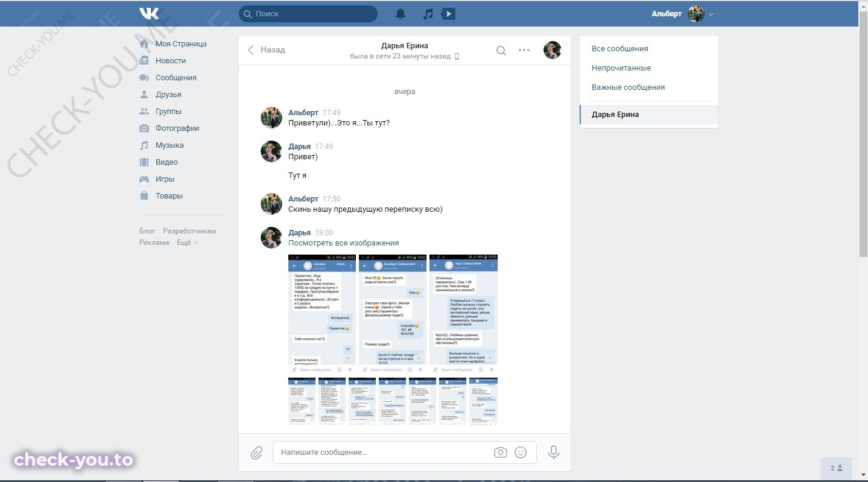
Task: Open Видео in sidebar
Action: [166, 162]
